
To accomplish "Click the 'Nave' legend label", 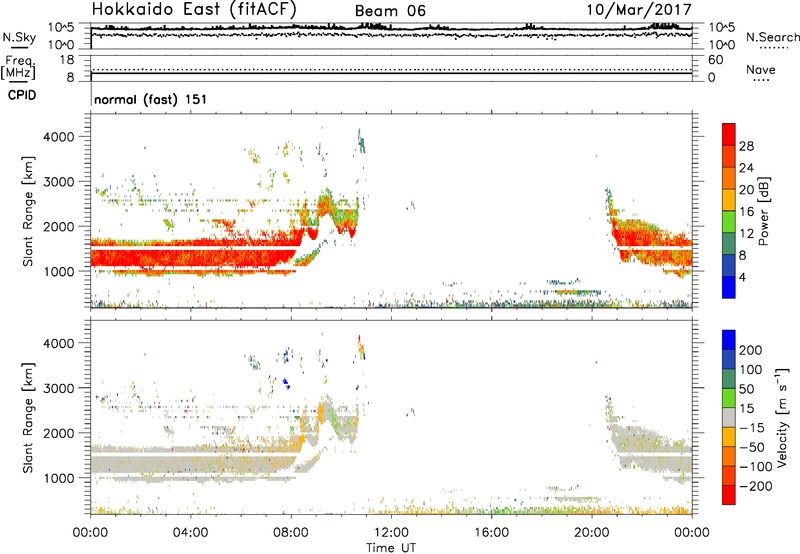I will tap(761, 69).
